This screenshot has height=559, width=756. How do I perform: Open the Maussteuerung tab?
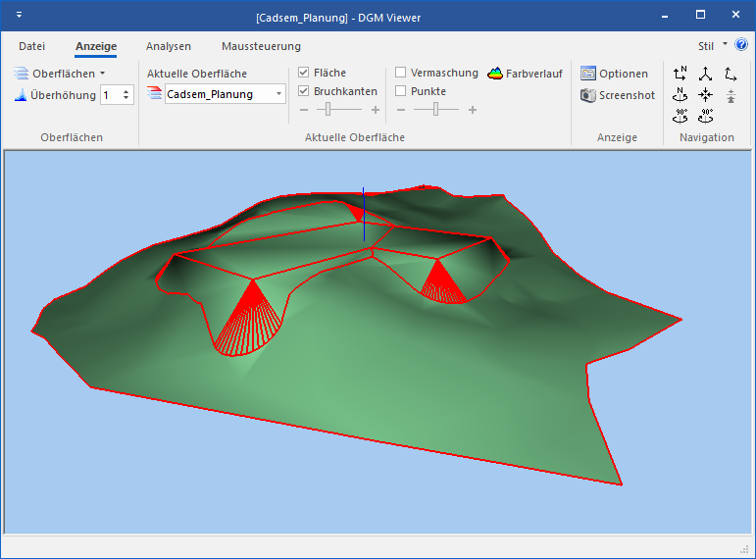[261, 46]
